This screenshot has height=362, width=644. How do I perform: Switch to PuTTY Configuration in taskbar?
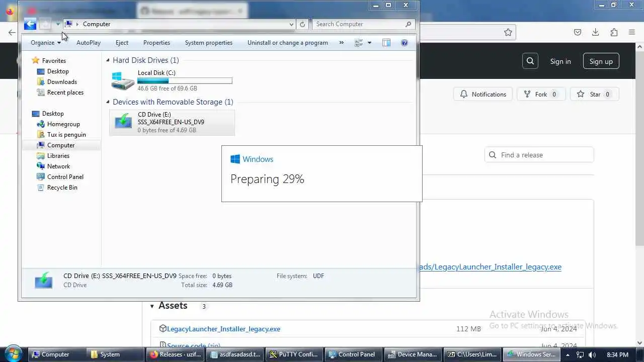click(293, 354)
